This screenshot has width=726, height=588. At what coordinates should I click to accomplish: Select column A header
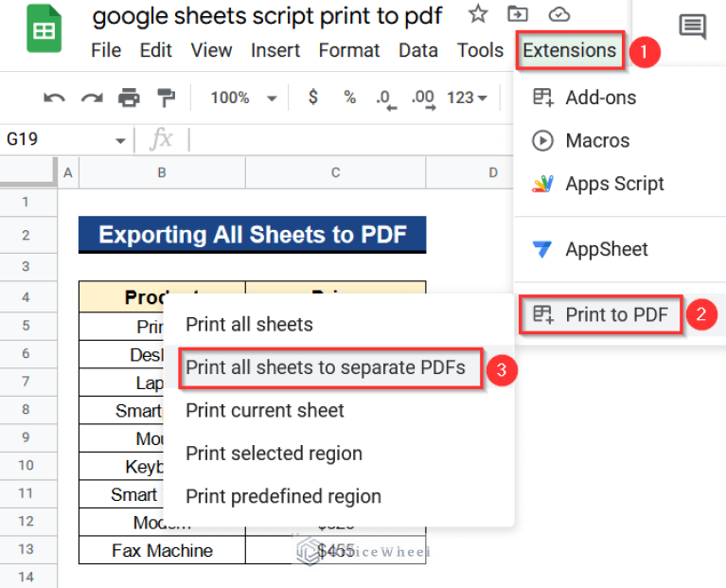coord(68,172)
